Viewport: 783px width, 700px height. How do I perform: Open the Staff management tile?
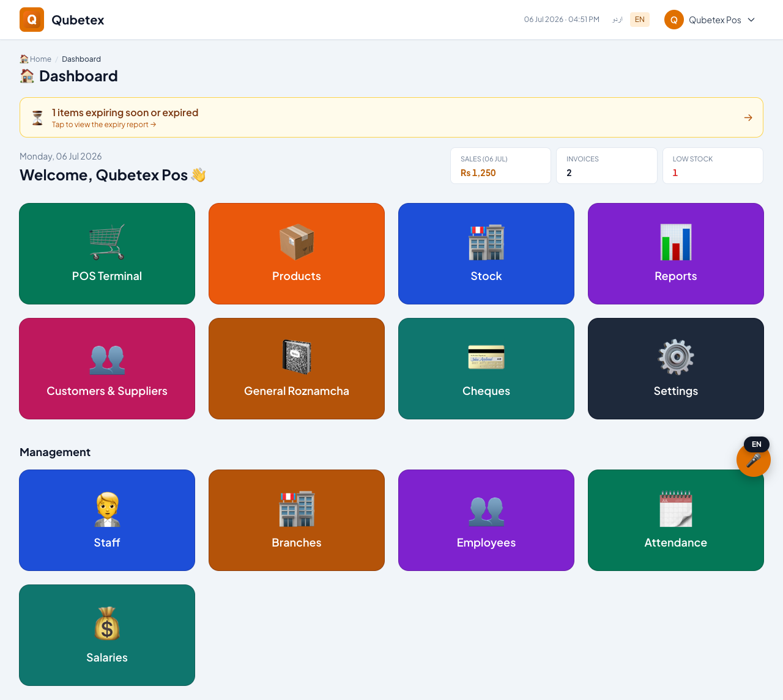click(107, 520)
